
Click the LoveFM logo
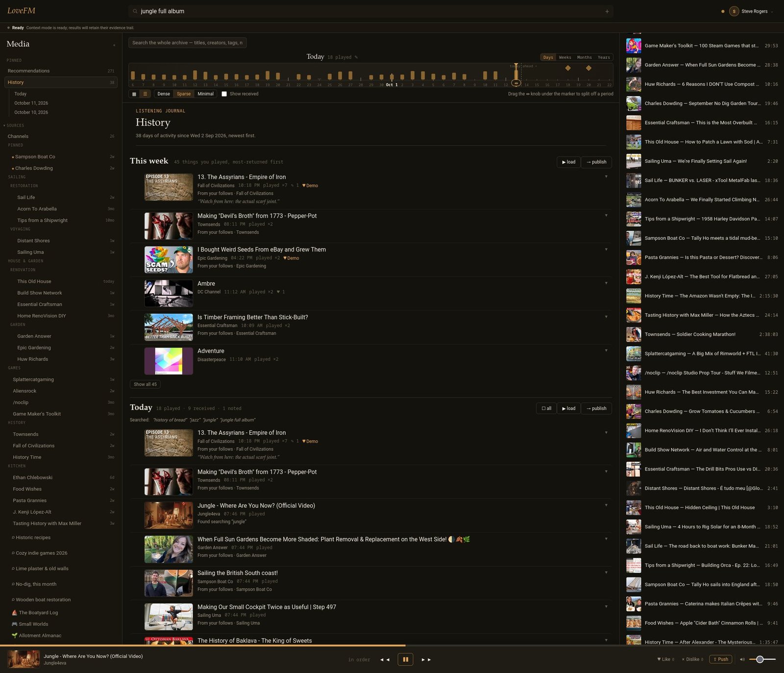pyautogui.click(x=21, y=11)
